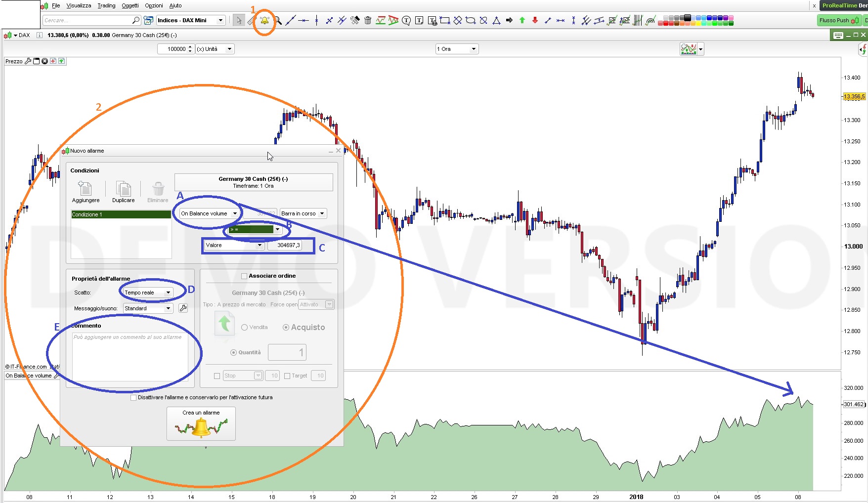Screen dimensions: 868x503
Task: Open the add indicator dropdown arrow
Action: pyautogui.click(x=700, y=49)
